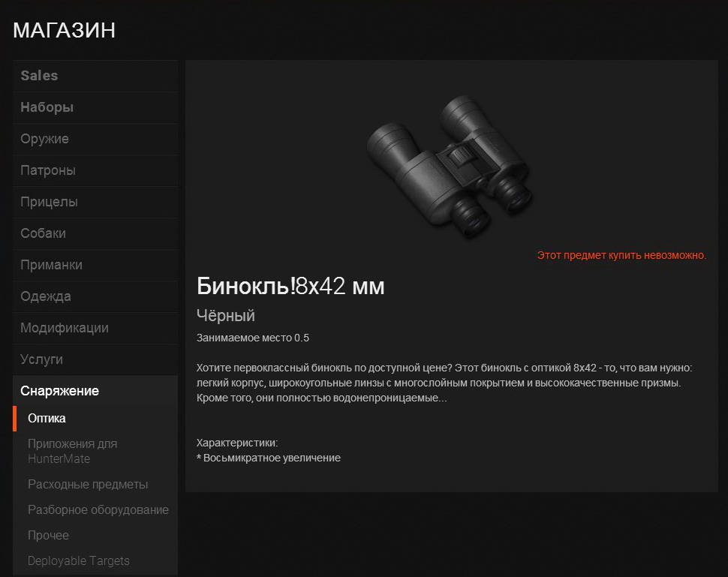Open Модификации in the sidebar

point(95,328)
